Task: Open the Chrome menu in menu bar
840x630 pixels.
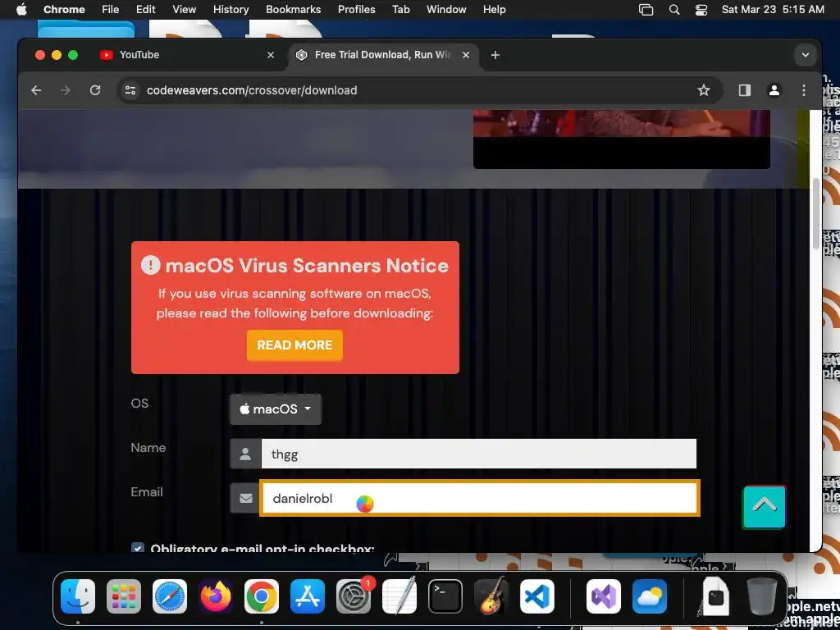Action: [x=64, y=10]
